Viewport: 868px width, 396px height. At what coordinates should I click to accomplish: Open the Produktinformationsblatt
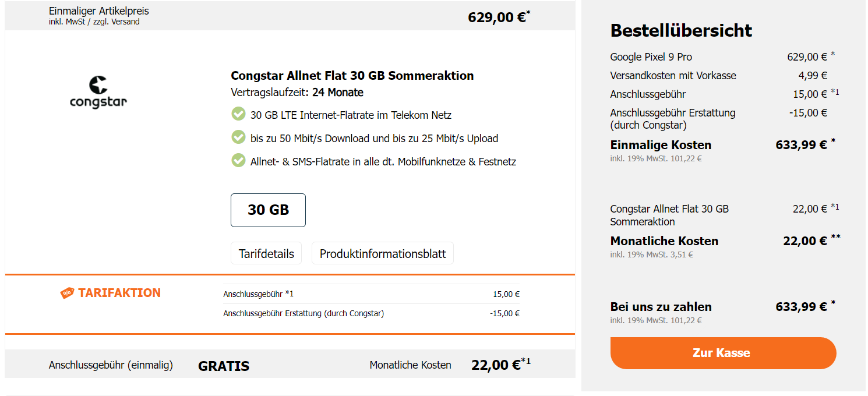click(x=383, y=253)
